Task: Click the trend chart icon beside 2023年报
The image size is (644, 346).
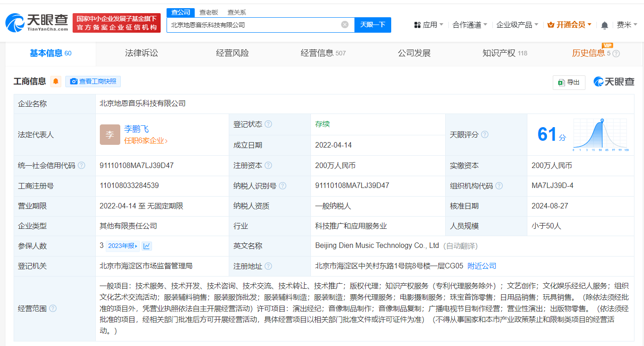Action: coord(146,245)
